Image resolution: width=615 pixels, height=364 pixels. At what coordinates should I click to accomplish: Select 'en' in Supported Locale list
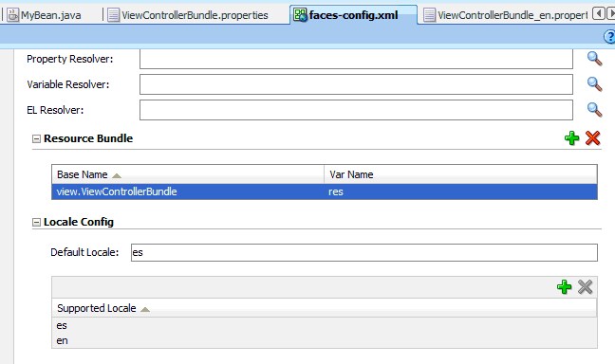[324, 341]
